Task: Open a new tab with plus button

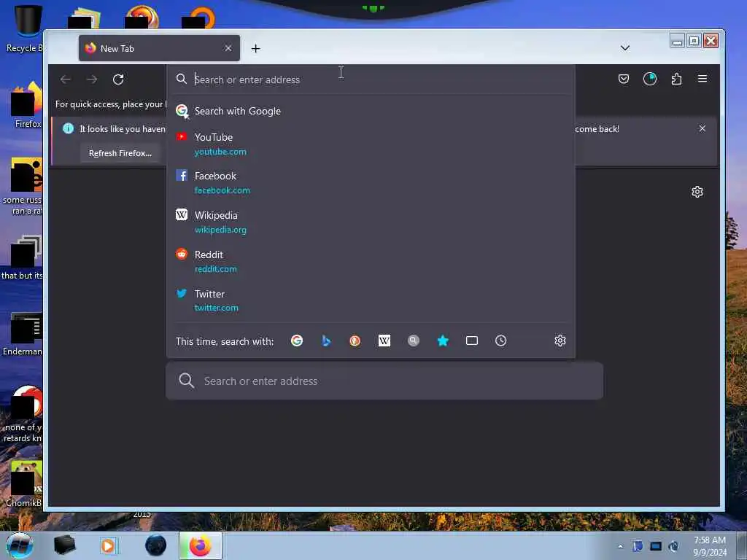Action: [256, 49]
